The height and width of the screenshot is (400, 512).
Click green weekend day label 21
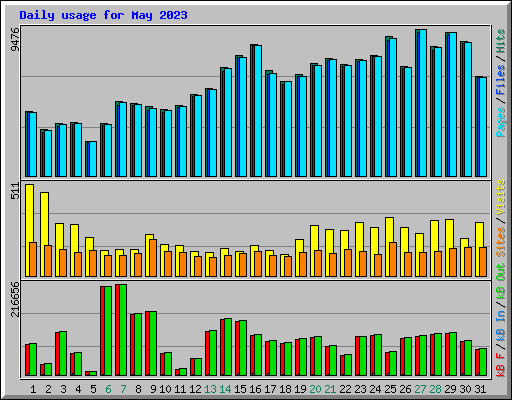(330, 389)
